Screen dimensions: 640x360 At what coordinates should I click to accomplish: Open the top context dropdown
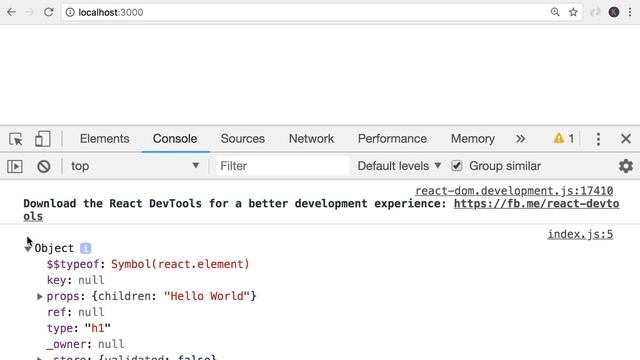(135, 166)
